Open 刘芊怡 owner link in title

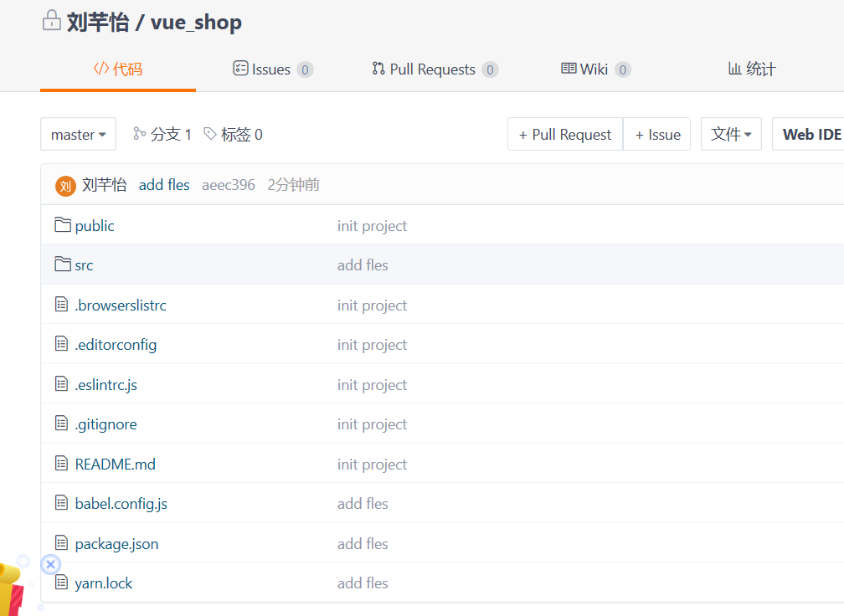point(98,22)
